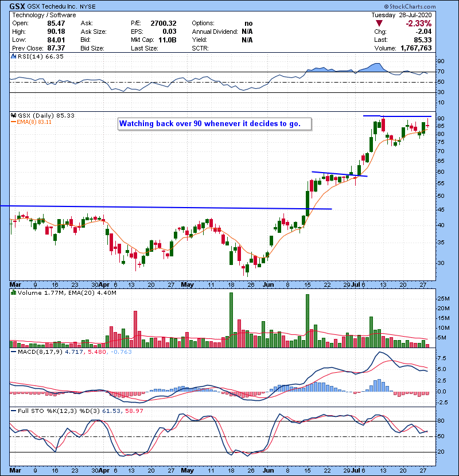The height and width of the screenshot is (476, 459).
Task: Click the candlestick icon beside GSX (Daily)
Action: (x=13, y=115)
